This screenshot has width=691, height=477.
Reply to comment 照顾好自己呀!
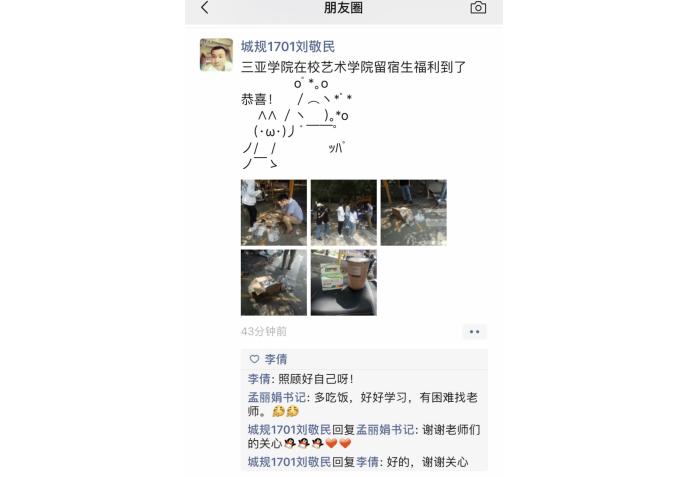pyautogui.click(x=316, y=379)
